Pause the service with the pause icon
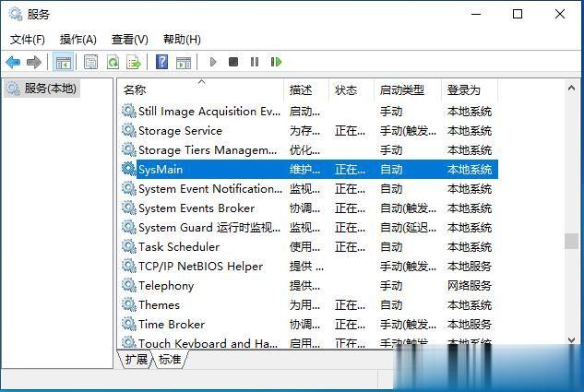The height and width of the screenshot is (392, 584). 255,62
